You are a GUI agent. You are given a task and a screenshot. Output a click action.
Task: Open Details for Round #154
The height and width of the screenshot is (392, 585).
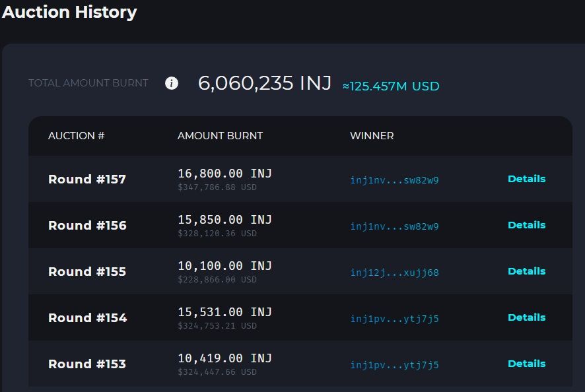tap(526, 317)
